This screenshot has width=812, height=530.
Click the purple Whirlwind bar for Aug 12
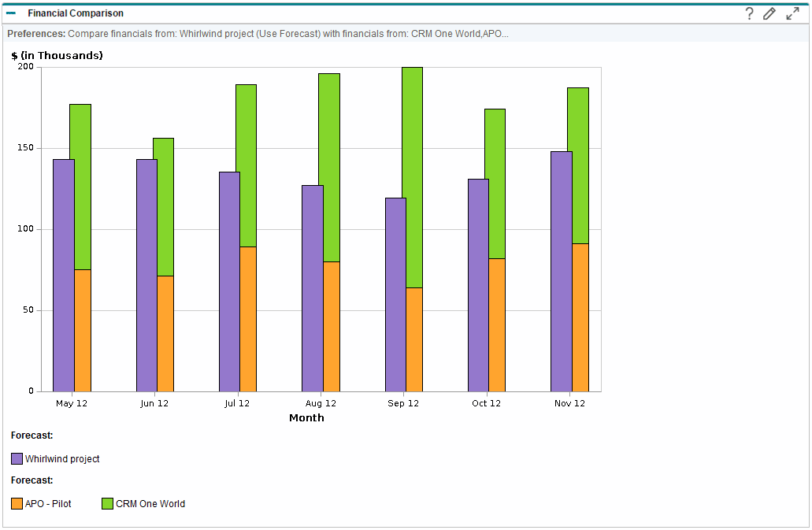click(312, 288)
